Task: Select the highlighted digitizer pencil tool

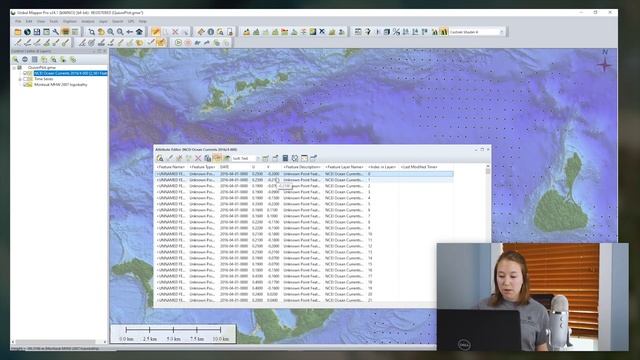Action: click(156, 32)
